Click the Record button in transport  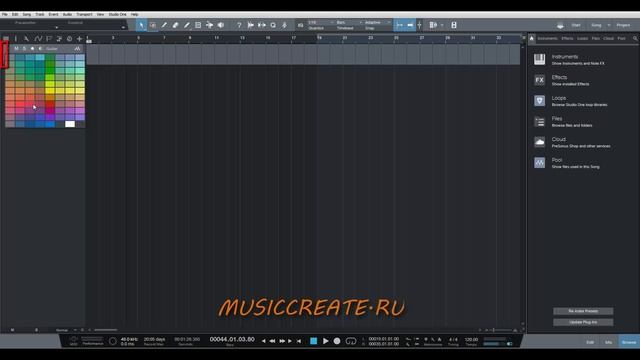tap(337, 341)
